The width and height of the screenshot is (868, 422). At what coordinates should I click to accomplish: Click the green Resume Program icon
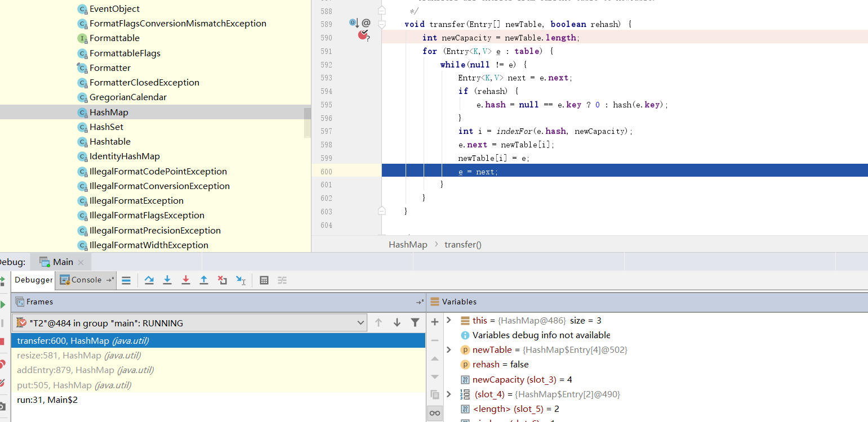3,304
